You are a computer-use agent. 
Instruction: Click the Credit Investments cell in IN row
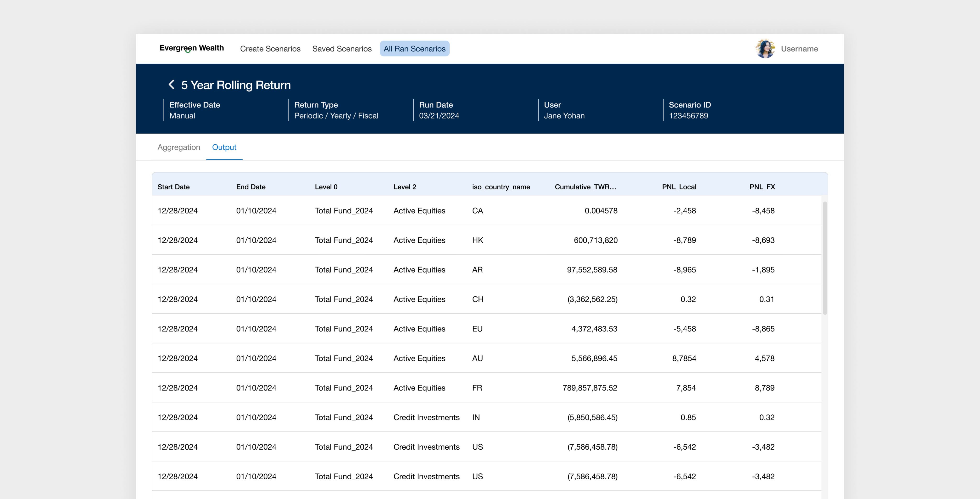(426, 417)
